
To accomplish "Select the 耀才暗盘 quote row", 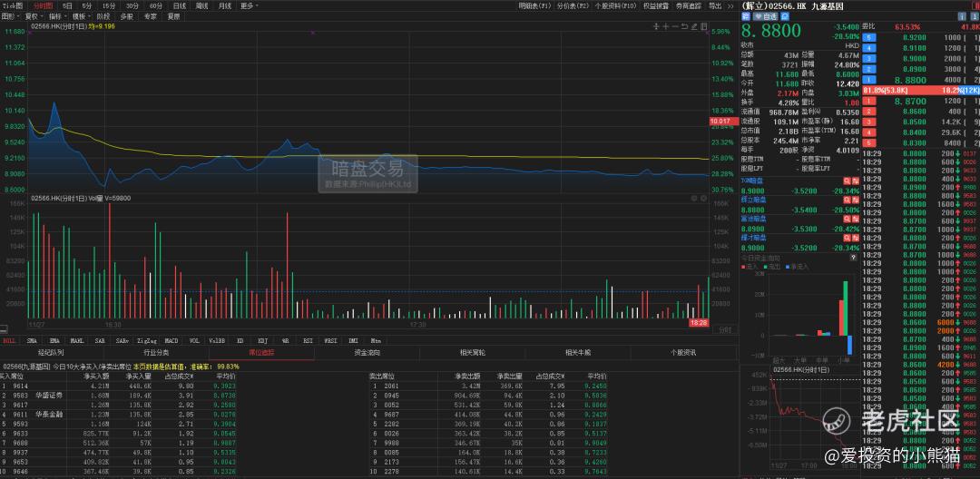I will coord(800,243).
